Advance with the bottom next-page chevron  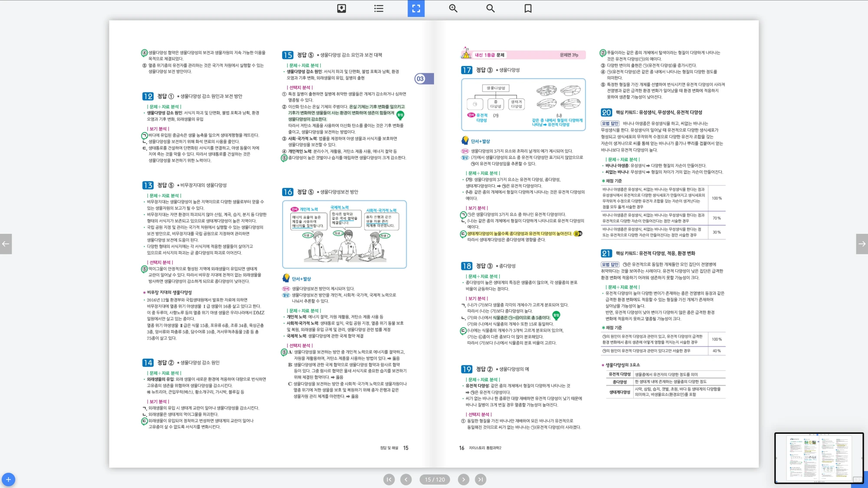pyautogui.click(x=464, y=479)
